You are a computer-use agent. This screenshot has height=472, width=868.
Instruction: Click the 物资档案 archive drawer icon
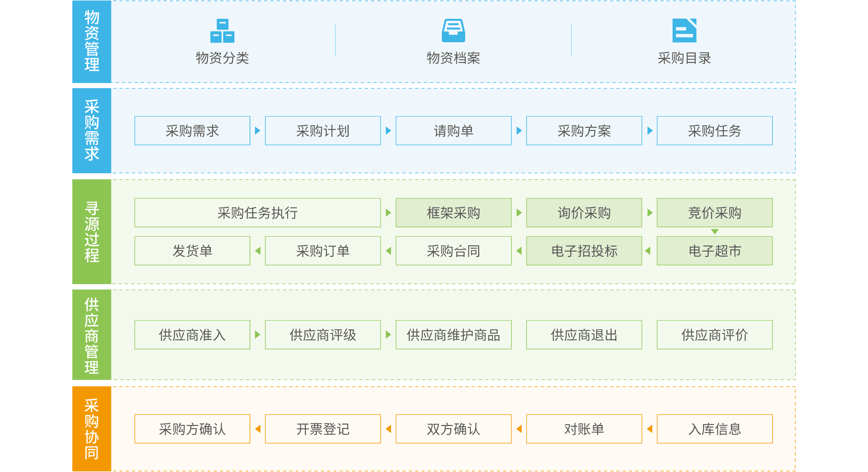click(x=453, y=31)
